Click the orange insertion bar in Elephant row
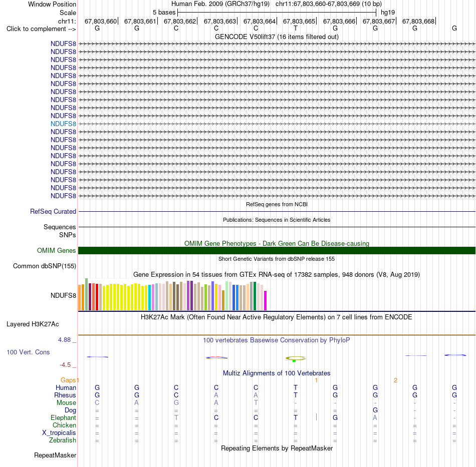Image resolution: width=476 pixels, height=467 pixels. [x=316, y=417]
